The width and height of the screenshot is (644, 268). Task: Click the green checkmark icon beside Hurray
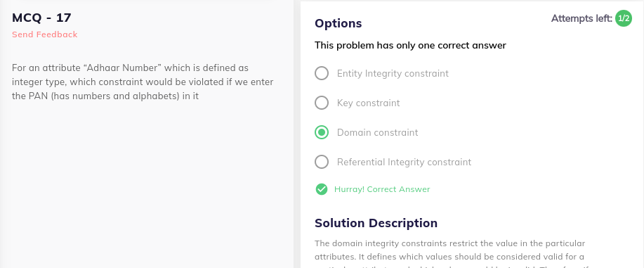[321, 189]
